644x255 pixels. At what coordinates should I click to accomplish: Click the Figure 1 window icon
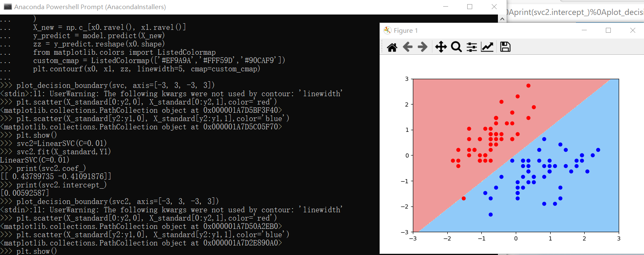click(x=388, y=30)
